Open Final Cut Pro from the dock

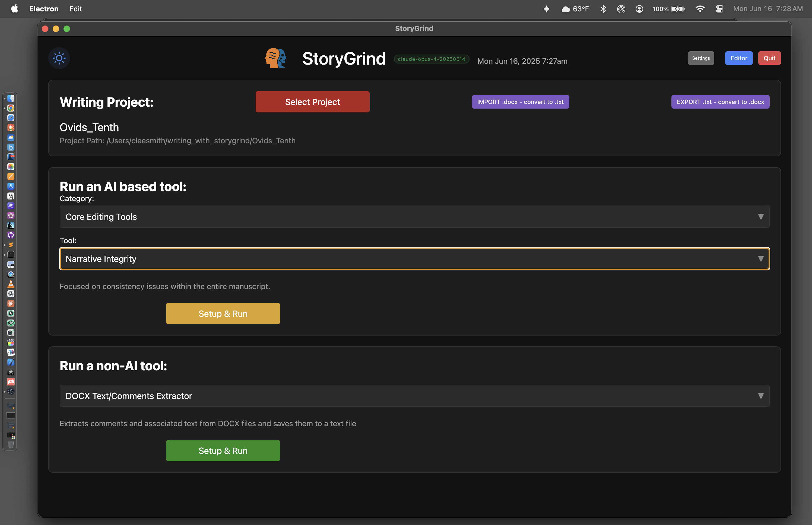pyautogui.click(x=11, y=343)
